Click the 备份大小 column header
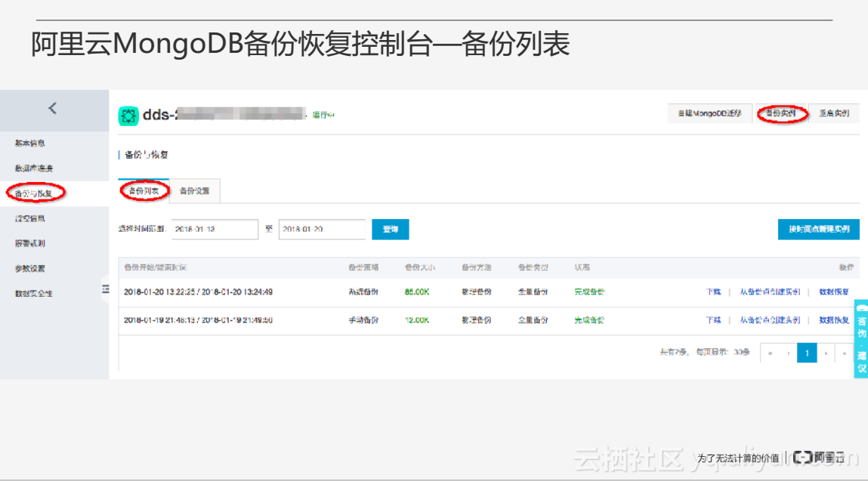 click(x=419, y=267)
